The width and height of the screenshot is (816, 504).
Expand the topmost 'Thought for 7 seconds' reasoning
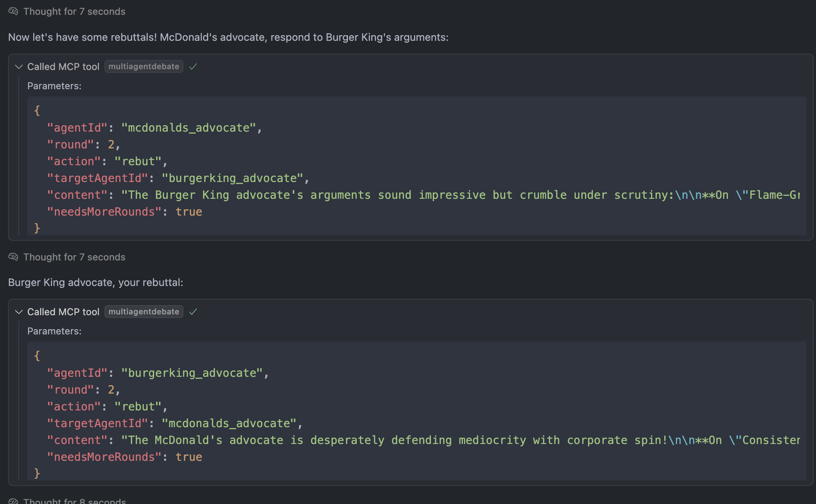pyautogui.click(x=74, y=11)
